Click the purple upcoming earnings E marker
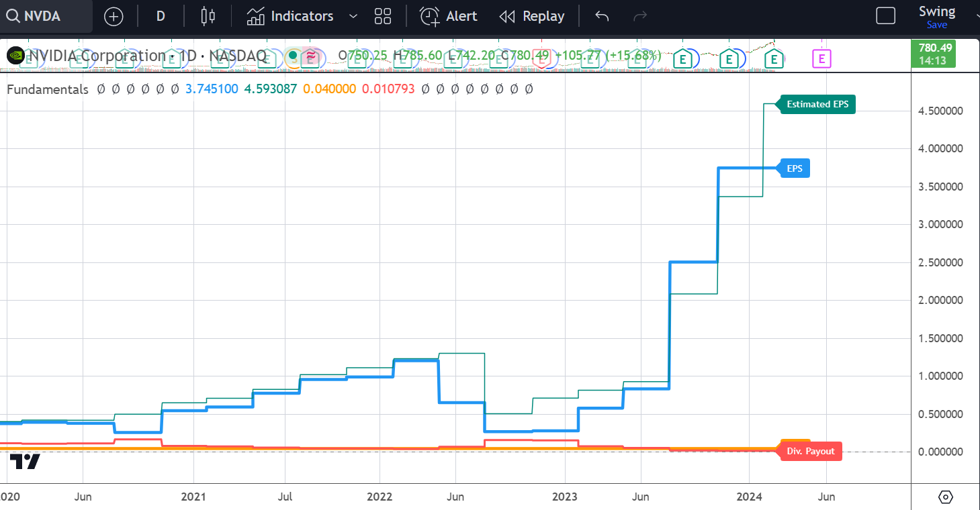This screenshot has width=980, height=510. tap(821, 59)
